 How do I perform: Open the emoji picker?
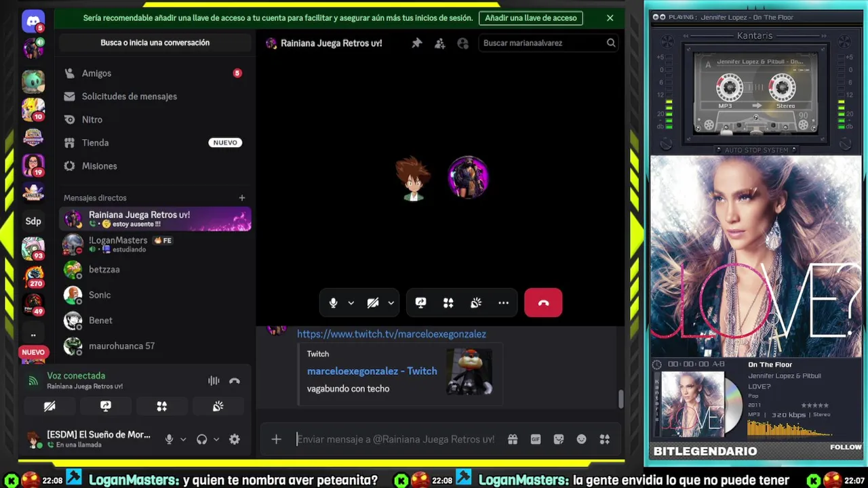pos(581,439)
